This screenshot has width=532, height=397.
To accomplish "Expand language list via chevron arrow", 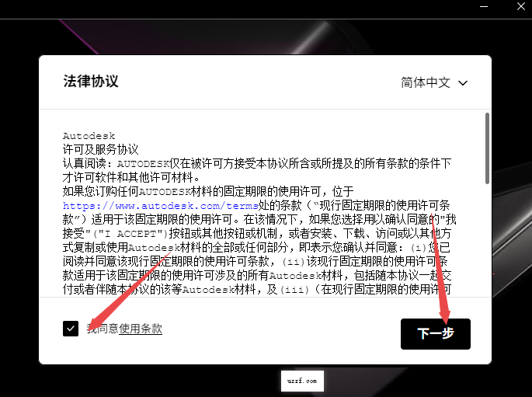I will pyautogui.click(x=464, y=82).
